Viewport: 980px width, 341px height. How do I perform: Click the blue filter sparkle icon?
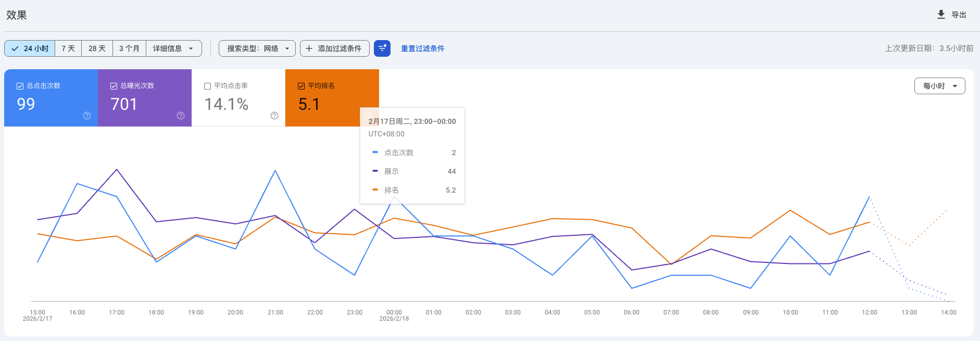[x=382, y=48]
